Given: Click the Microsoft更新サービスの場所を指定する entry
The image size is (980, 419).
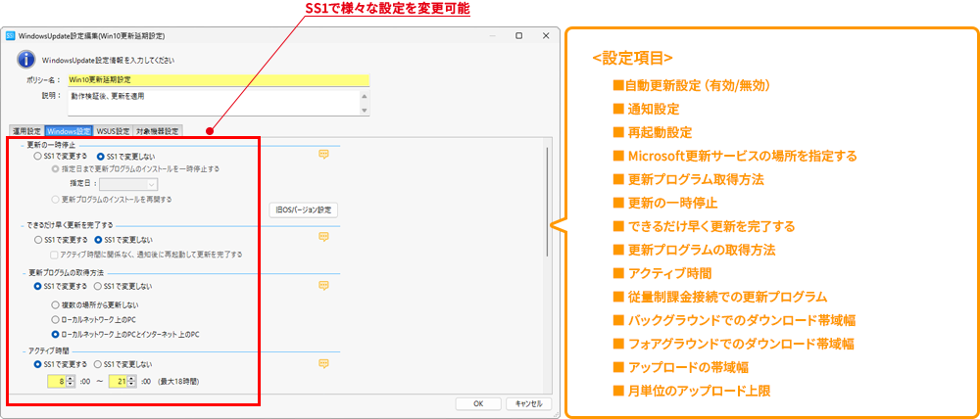Looking at the screenshot, I should point(735,156).
